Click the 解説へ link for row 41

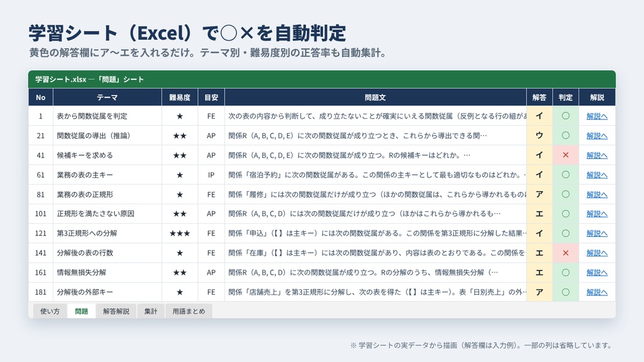click(597, 155)
